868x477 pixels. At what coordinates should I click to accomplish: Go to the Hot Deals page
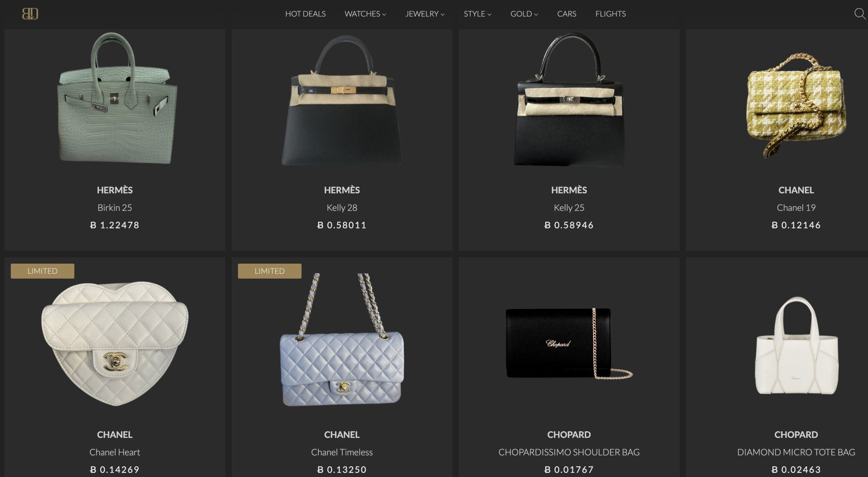click(x=305, y=14)
